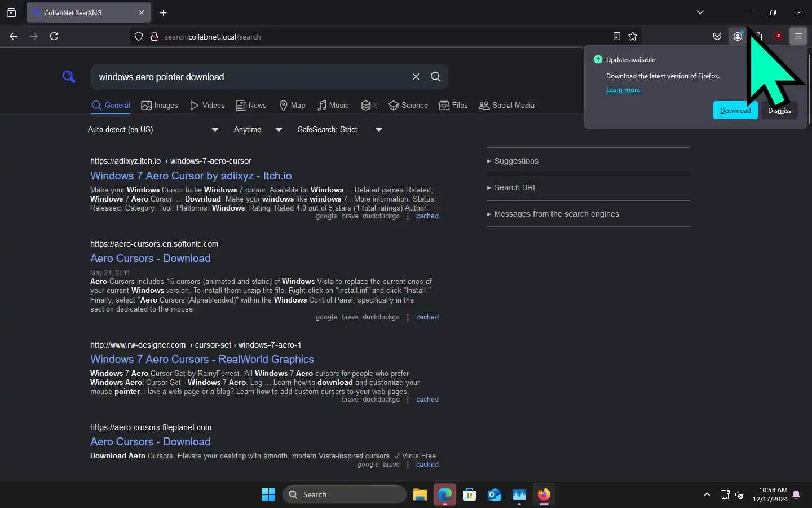812x508 pixels.
Task: Switch to Images category
Action: tap(160, 106)
